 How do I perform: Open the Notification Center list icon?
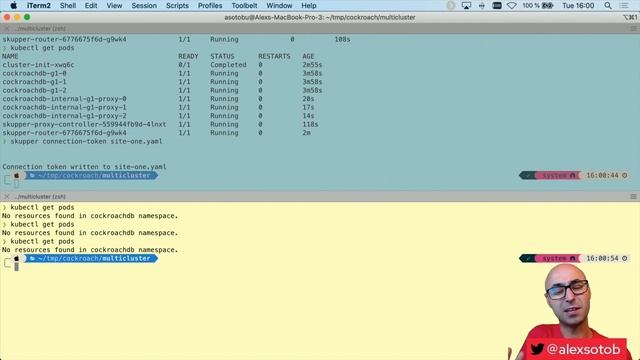point(624,6)
